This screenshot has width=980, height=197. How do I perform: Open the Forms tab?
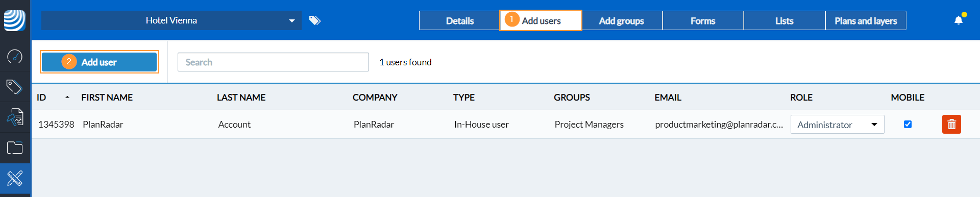click(x=703, y=21)
